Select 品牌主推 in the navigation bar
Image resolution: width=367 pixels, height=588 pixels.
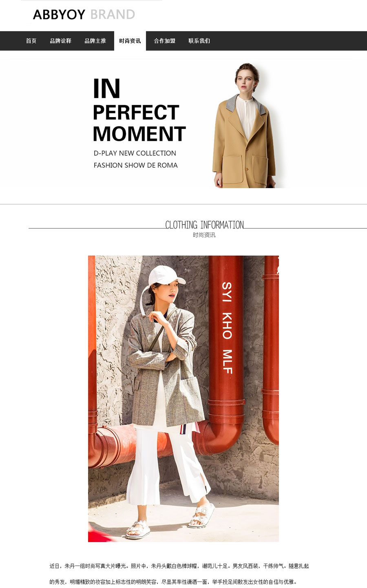click(x=95, y=41)
